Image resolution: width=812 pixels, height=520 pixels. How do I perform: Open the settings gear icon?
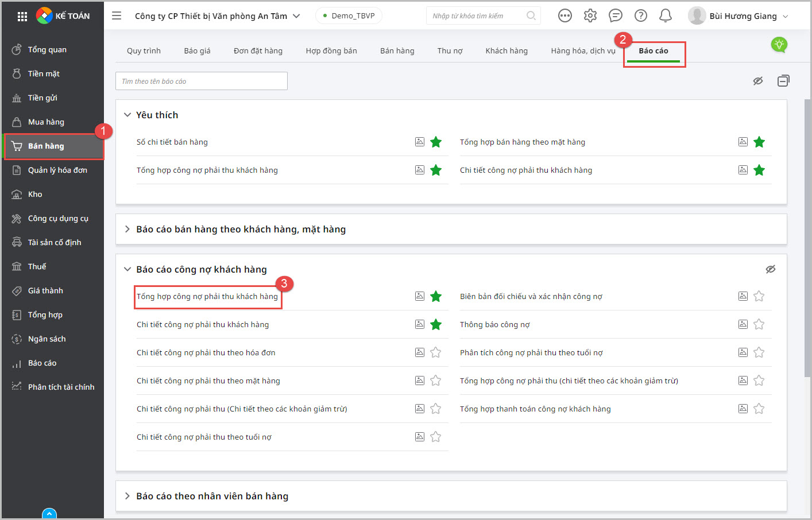pos(590,16)
